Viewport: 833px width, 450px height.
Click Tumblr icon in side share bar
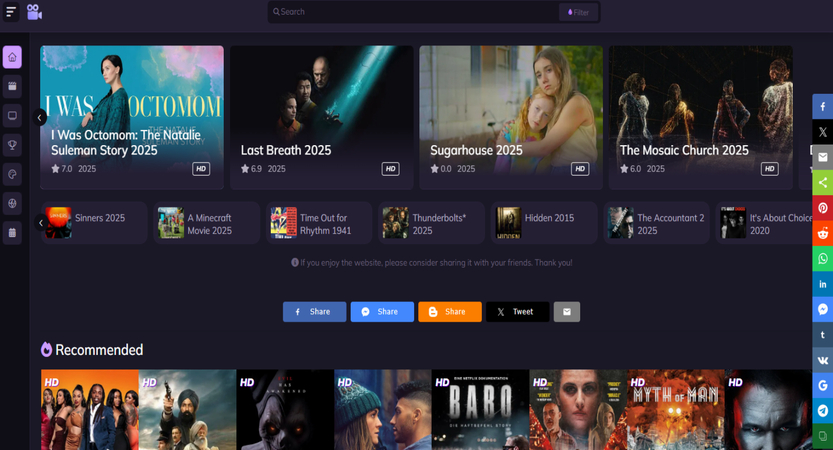click(x=822, y=335)
